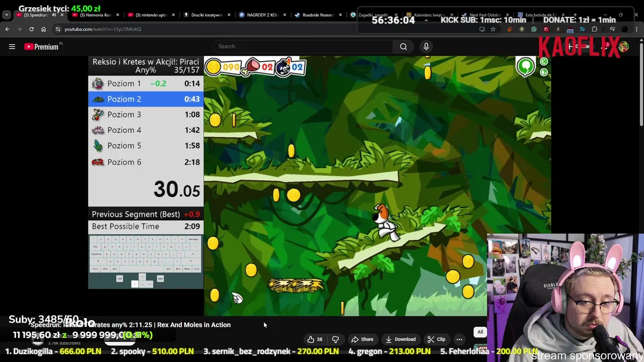Viewport: 644px width, 362px height.
Task: Mute the Speedrun tab audio icon
Action: 54,15
